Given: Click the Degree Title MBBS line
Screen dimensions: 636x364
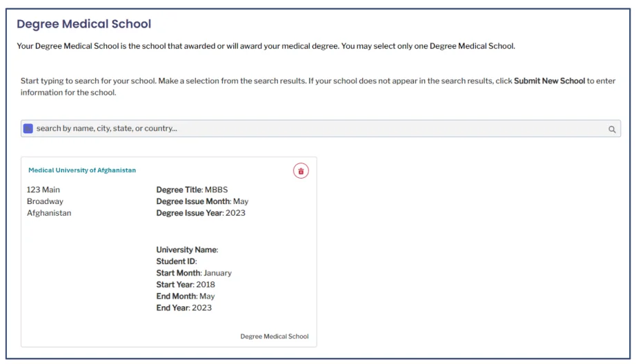Looking at the screenshot, I should 192,190.
